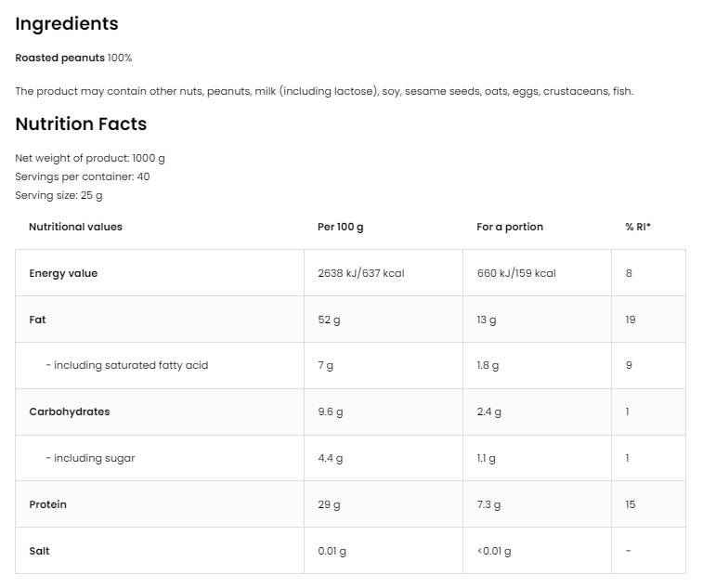Click the Fat row label
This screenshot has width=703, height=588.
click(37, 320)
